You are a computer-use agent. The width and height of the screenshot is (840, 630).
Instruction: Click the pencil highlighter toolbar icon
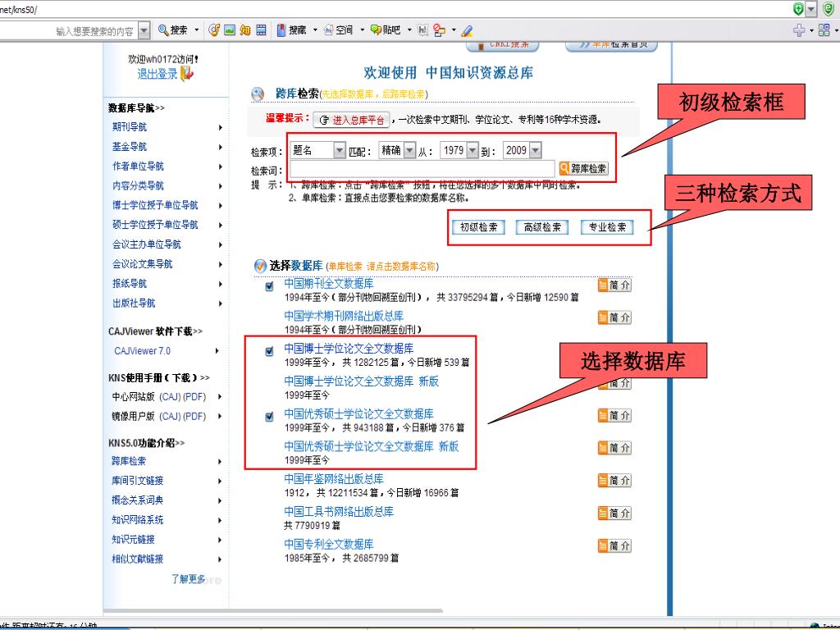click(467, 30)
